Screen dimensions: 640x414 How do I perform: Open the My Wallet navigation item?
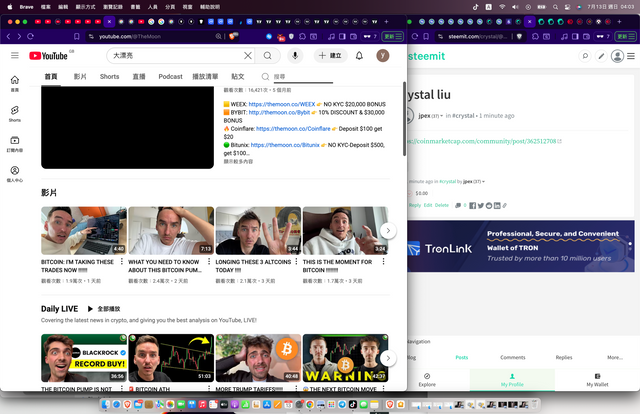(x=597, y=379)
